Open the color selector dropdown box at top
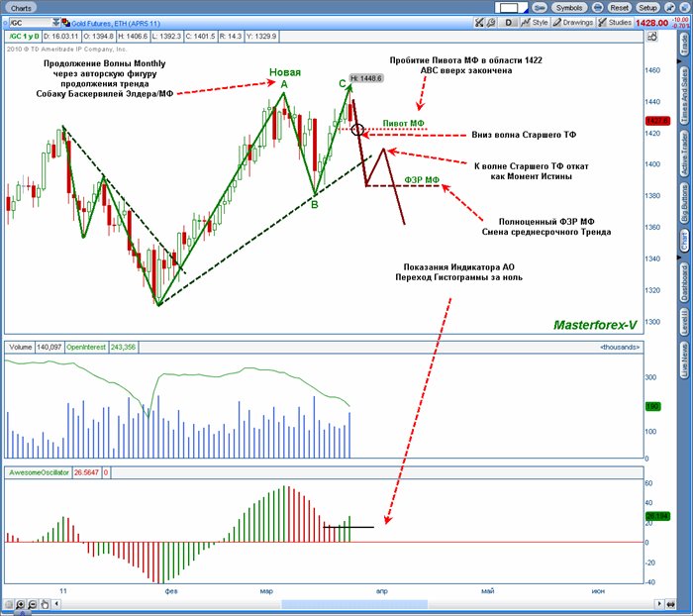The width and height of the screenshot is (693, 616). (x=512, y=8)
